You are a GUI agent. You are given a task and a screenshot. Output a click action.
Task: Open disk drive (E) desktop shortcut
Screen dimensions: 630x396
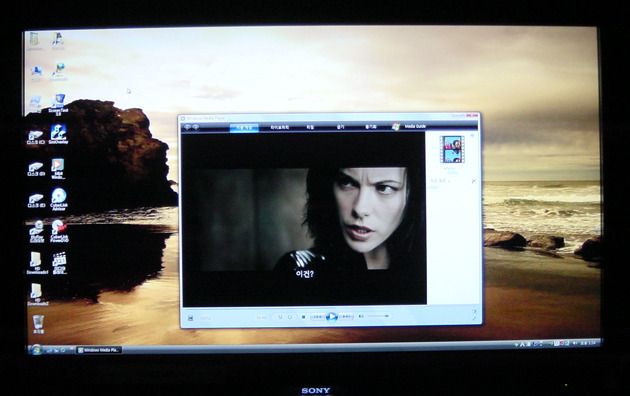36,200
